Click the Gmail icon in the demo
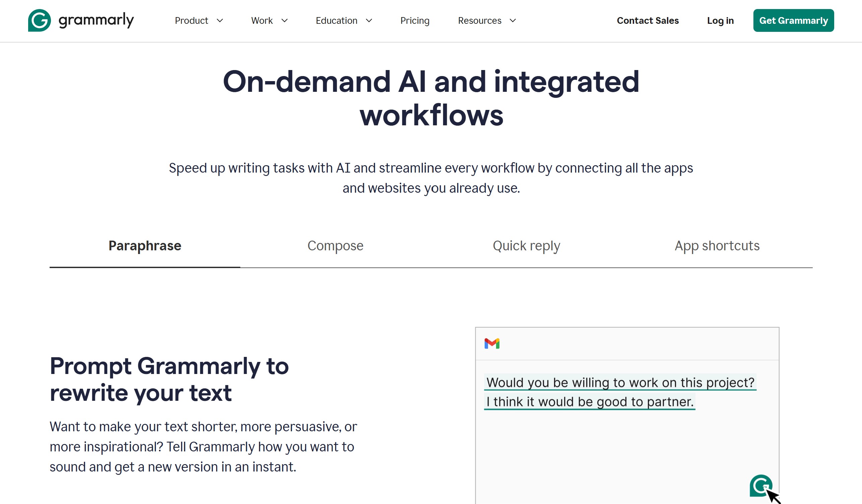 click(x=492, y=343)
